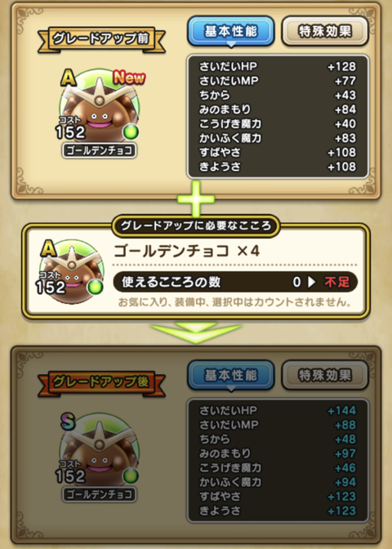Click the rainbow S rank letter
The height and width of the screenshot is (549, 392).
click(x=68, y=422)
